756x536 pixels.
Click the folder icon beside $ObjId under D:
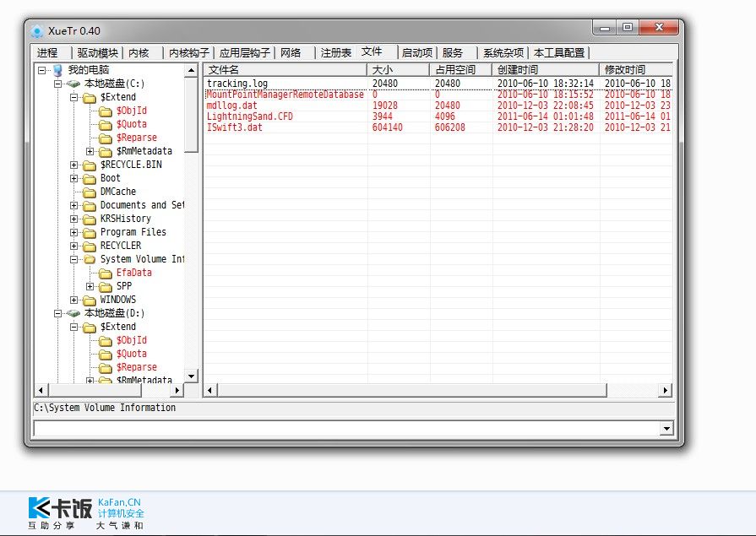[105, 341]
